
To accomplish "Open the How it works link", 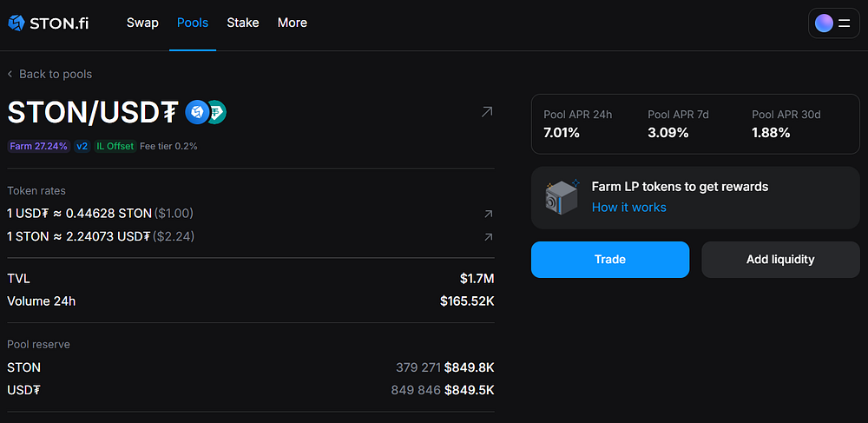I will 628,207.
